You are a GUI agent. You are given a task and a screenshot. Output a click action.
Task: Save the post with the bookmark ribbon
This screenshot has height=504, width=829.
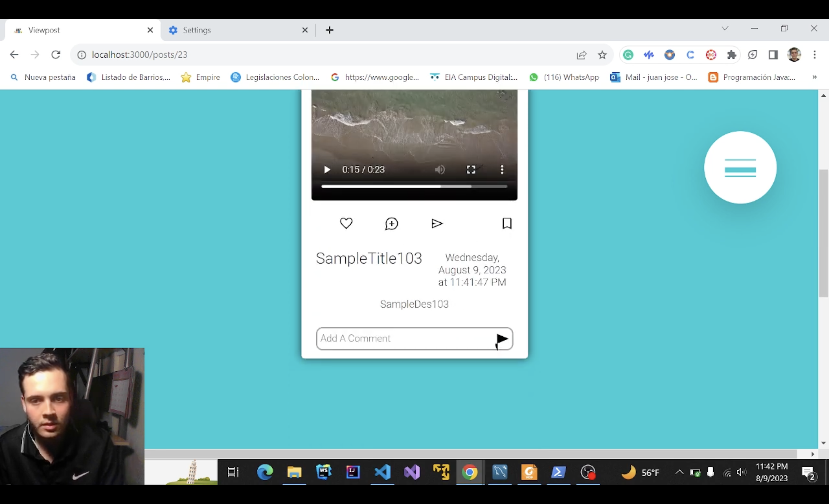click(507, 223)
